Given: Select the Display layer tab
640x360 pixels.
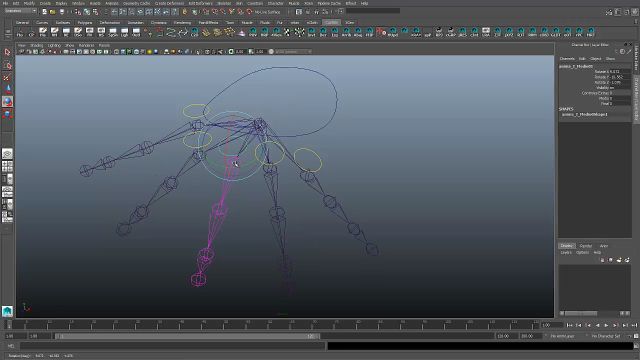Looking at the screenshot, I should (x=567, y=246).
